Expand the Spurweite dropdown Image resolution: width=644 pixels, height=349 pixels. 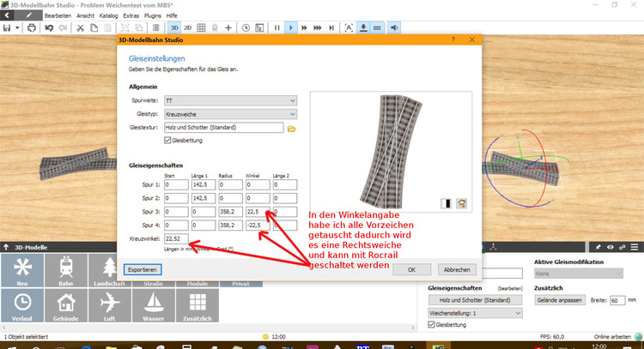230,100
